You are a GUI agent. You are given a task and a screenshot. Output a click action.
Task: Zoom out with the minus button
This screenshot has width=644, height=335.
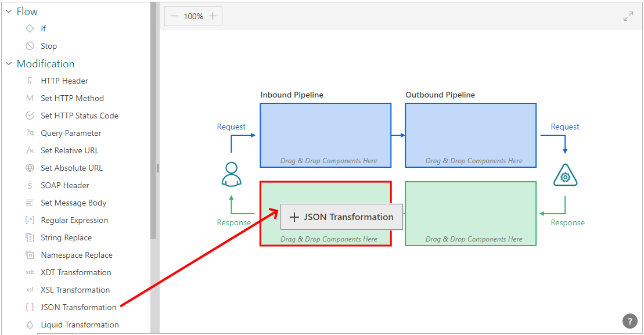tap(174, 16)
